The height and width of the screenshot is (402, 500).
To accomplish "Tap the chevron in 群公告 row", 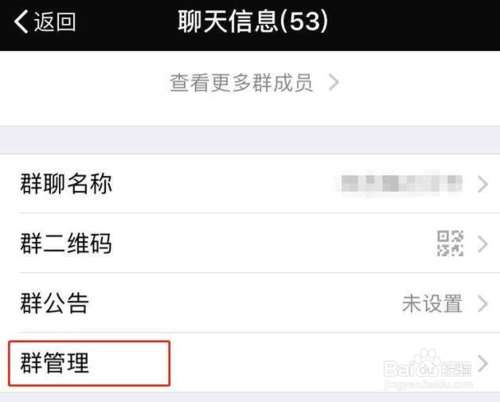I will click(483, 304).
